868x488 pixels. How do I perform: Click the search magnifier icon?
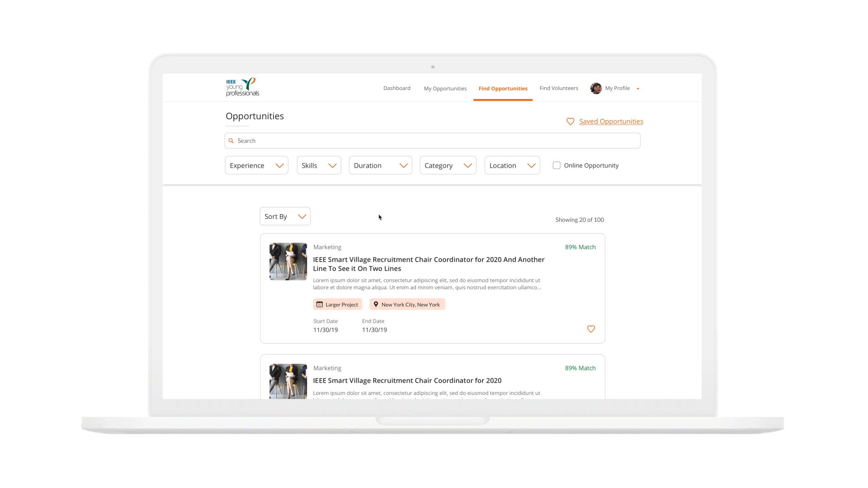click(x=231, y=141)
